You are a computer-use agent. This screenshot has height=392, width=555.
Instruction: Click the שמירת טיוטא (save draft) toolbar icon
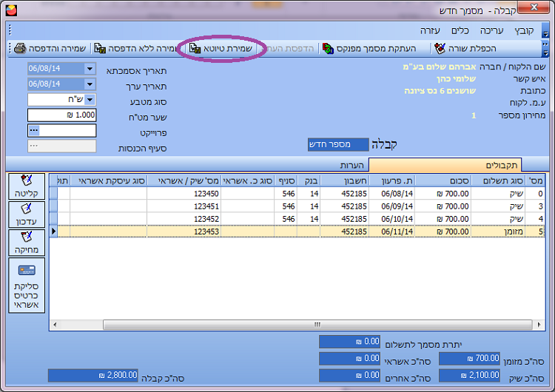click(x=195, y=48)
